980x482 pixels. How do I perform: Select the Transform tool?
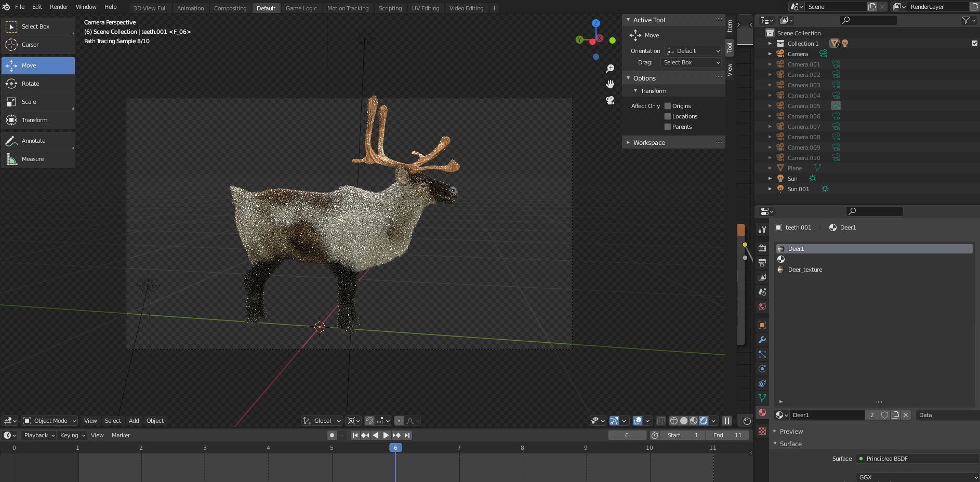click(x=38, y=120)
